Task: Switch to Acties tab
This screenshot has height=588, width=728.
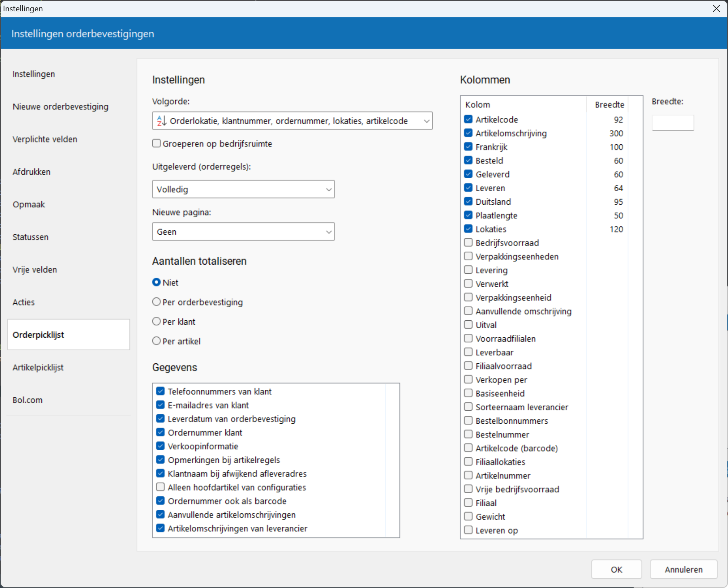Action: pos(69,302)
